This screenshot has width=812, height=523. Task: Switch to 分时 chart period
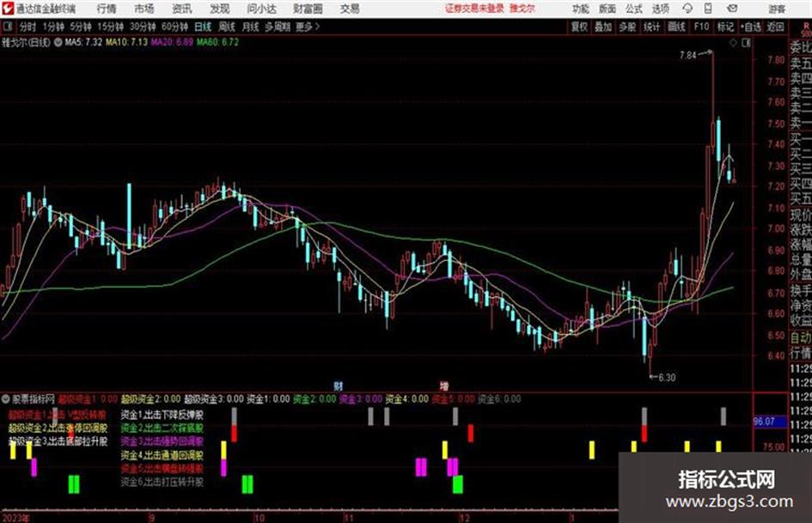[28, 27]
